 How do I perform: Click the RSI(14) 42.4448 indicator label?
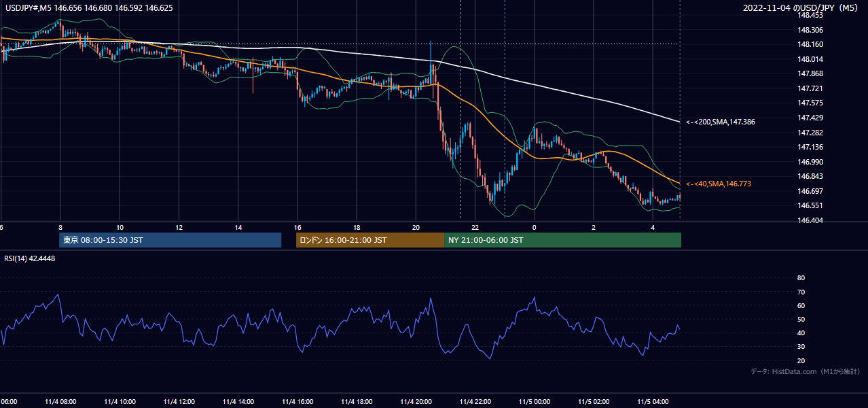click(x=31, y=258)
